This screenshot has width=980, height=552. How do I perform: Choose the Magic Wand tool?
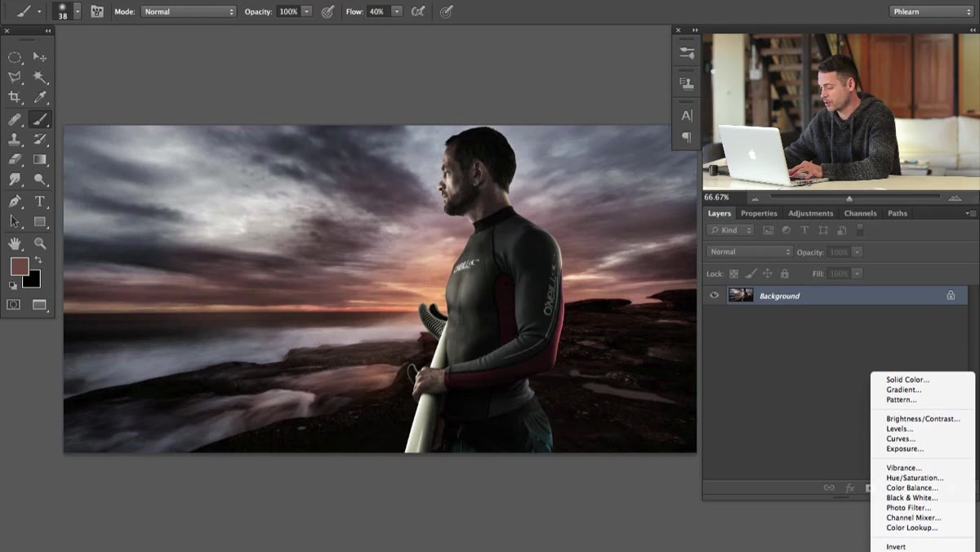click(39, 78)
